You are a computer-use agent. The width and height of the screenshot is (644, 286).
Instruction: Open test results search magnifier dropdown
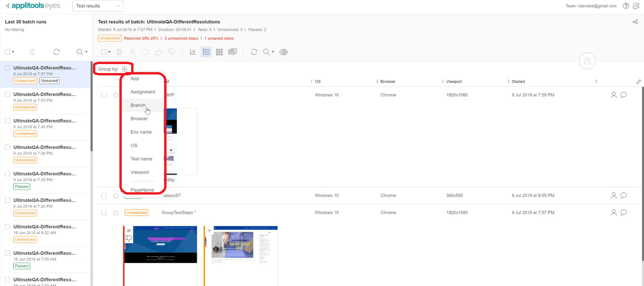coord(268,52)
